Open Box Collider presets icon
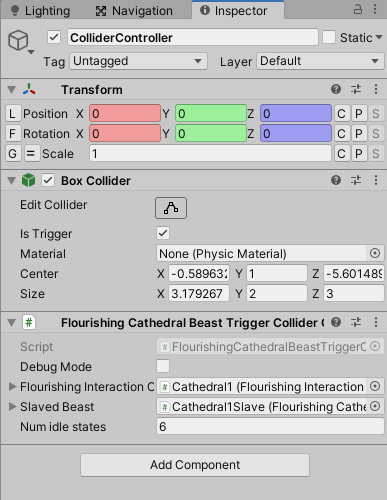This screenshot has width=387, height=500. [x=356, y=180]
